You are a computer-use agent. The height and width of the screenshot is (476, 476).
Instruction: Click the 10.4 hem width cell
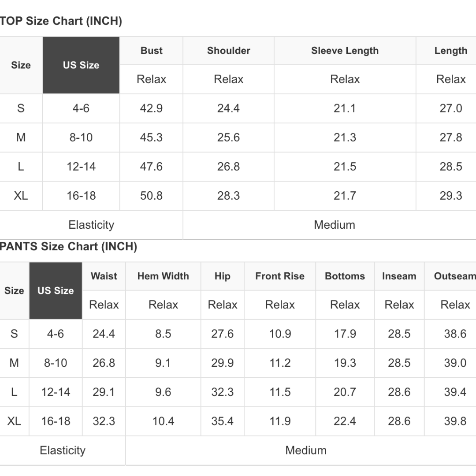tap(163, 421)
